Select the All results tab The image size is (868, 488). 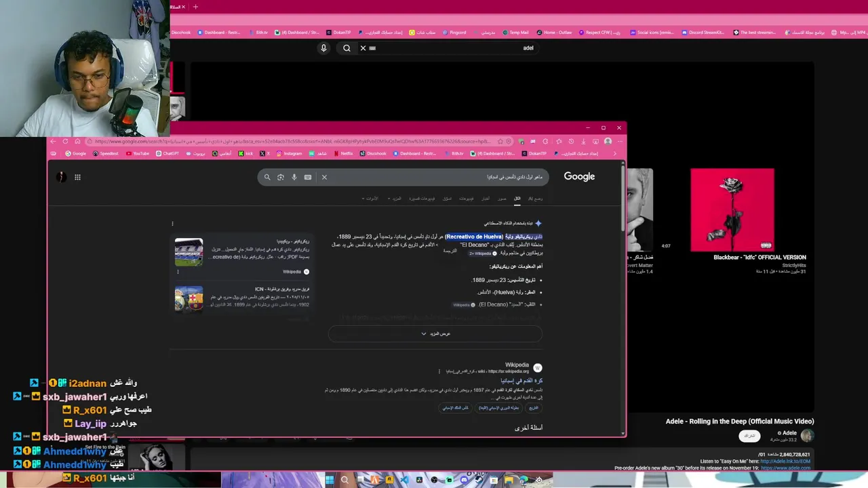[x=517, y=199]
